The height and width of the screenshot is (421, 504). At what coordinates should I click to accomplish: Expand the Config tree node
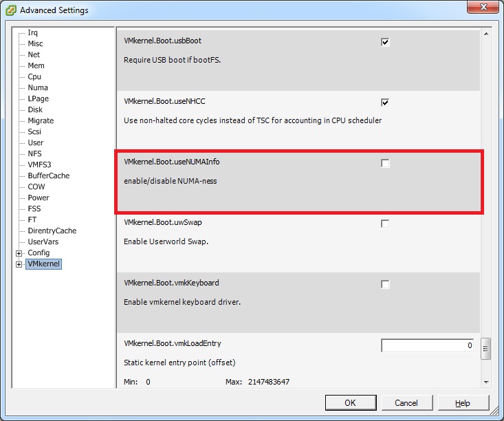[x=19, y=253]
